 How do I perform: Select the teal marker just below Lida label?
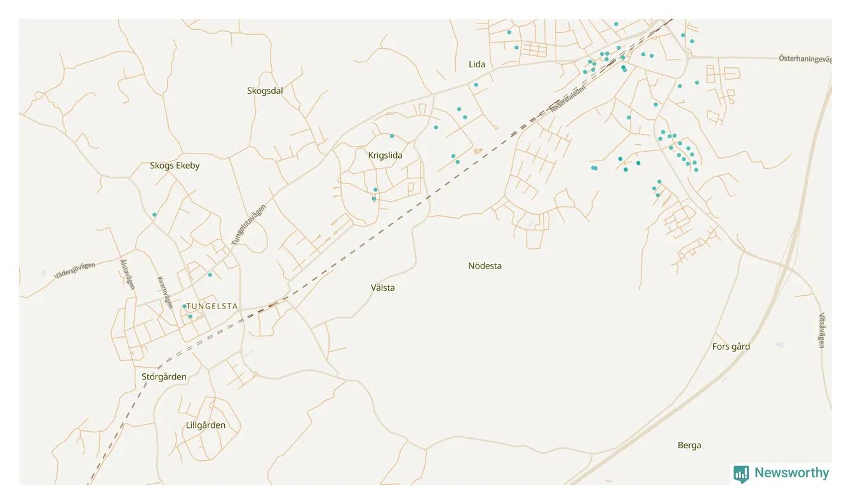(x=476, y=84)
